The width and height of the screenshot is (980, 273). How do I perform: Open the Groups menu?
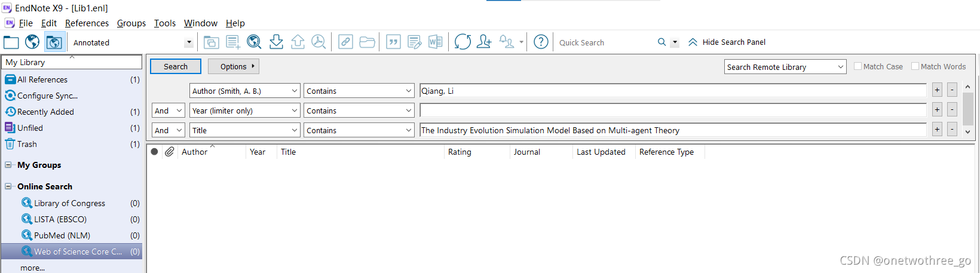pos(131,23)
